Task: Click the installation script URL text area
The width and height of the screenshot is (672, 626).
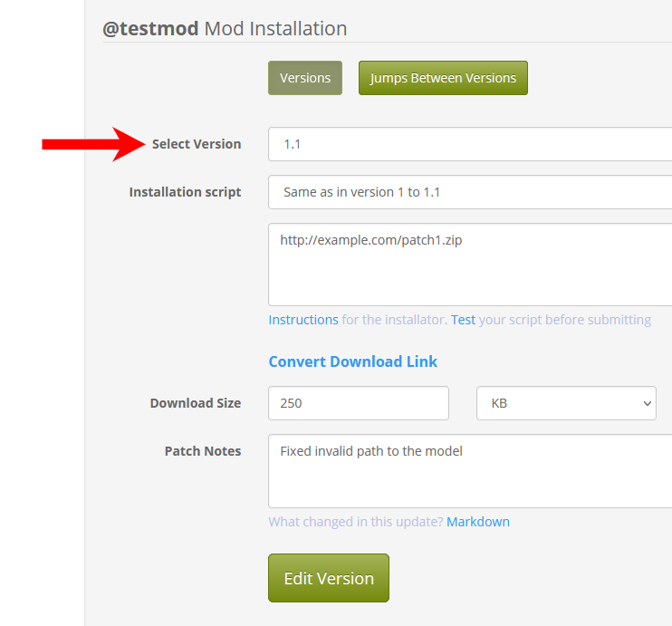Action: coord(470,265)
